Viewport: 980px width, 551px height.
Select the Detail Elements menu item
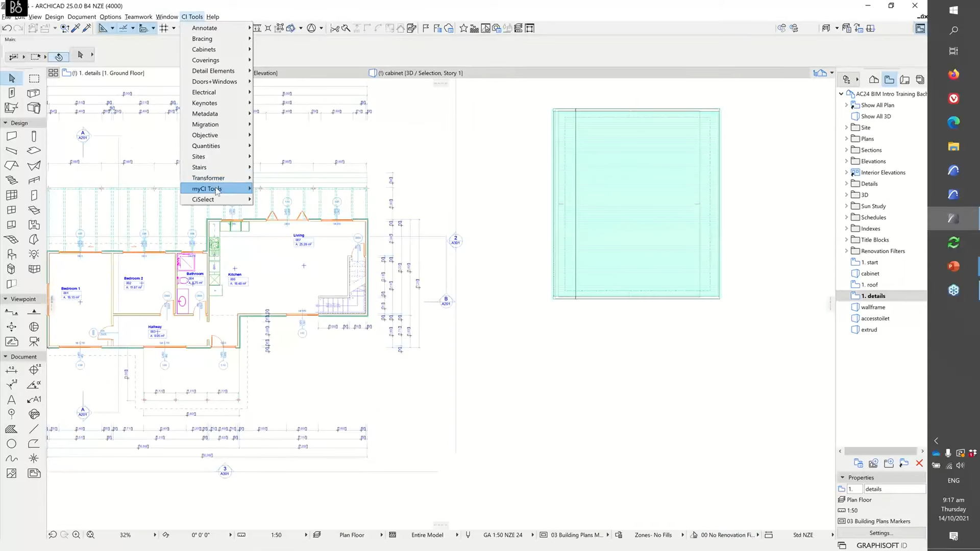click(213, 70)
